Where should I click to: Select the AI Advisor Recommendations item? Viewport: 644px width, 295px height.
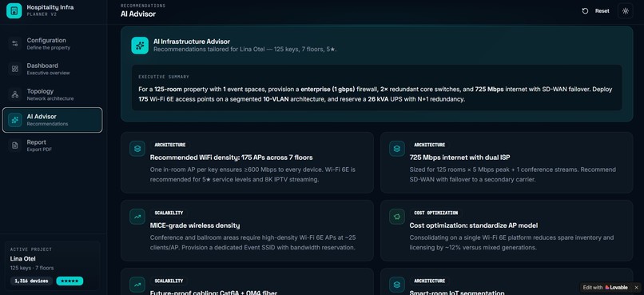(x=52, y=120)
